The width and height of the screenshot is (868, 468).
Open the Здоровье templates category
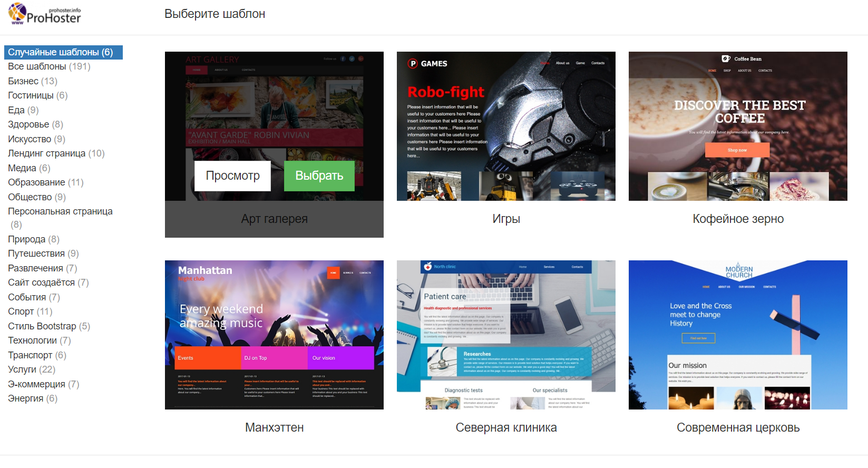pyautogui.click(x=35, y=124)
